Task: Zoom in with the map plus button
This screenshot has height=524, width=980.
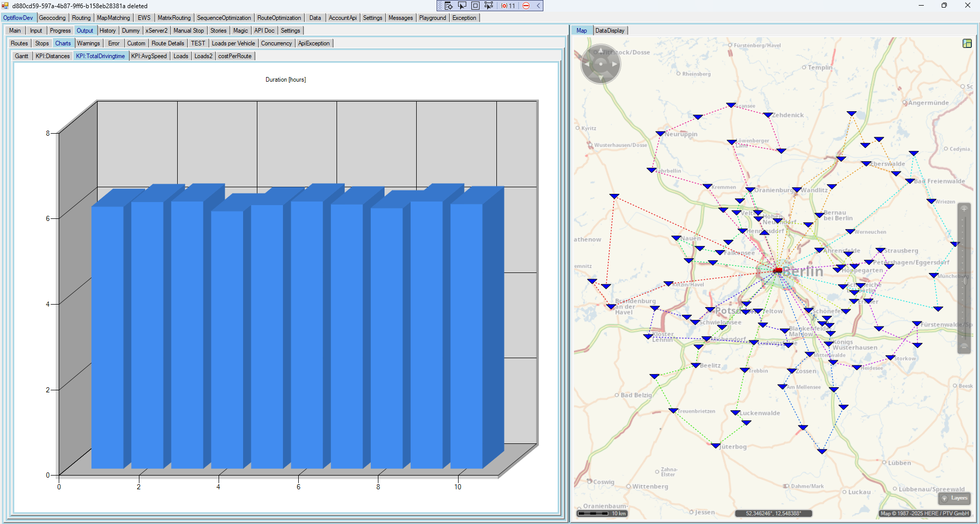Action: coord(964,209)
